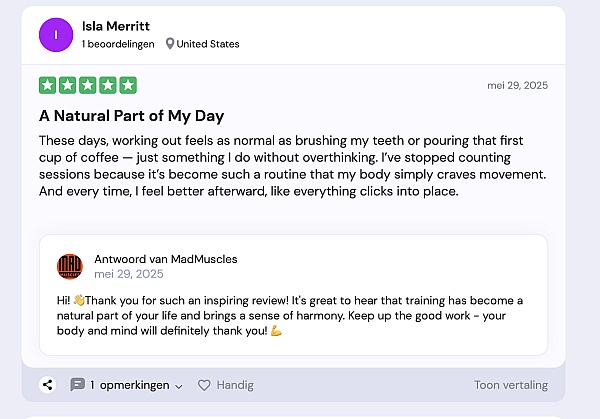Click the comment speech bubble icon

pyautogui.click(x=77, y=385)
